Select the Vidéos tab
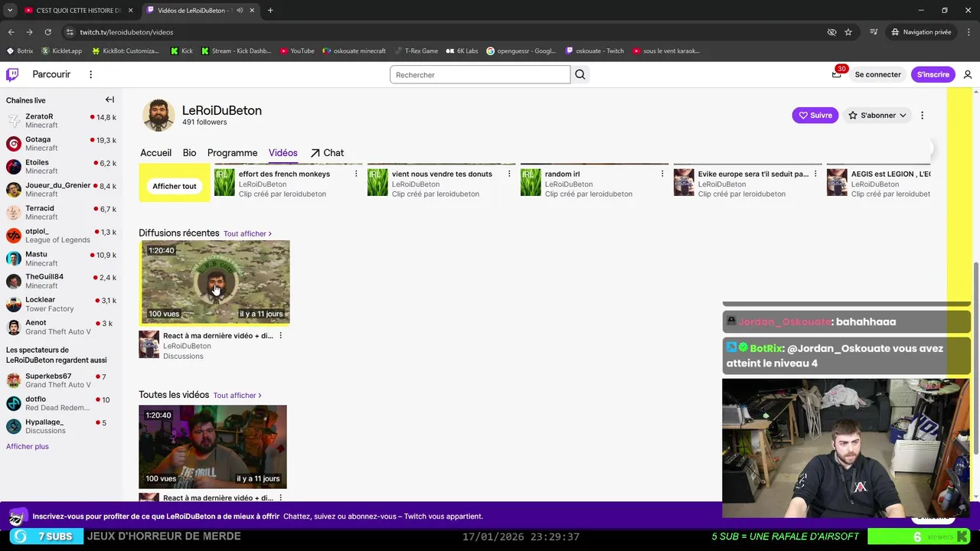 coord(283,153)
